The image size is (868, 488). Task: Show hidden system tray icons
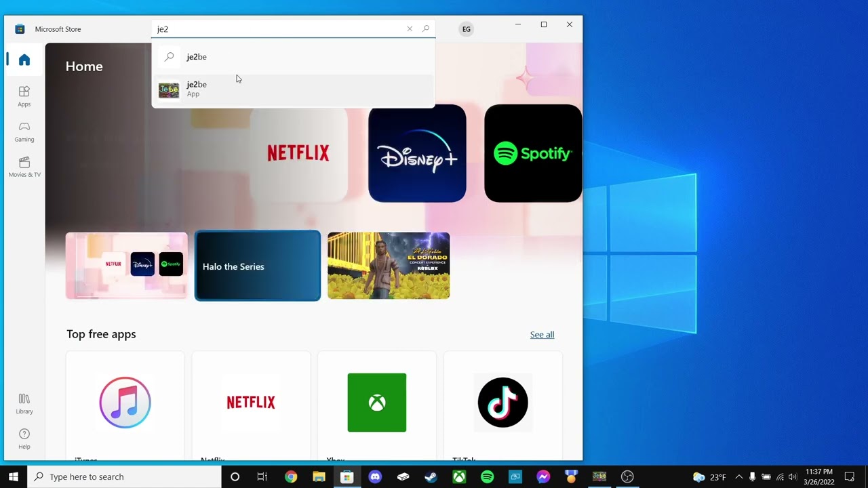click(739, 476)
